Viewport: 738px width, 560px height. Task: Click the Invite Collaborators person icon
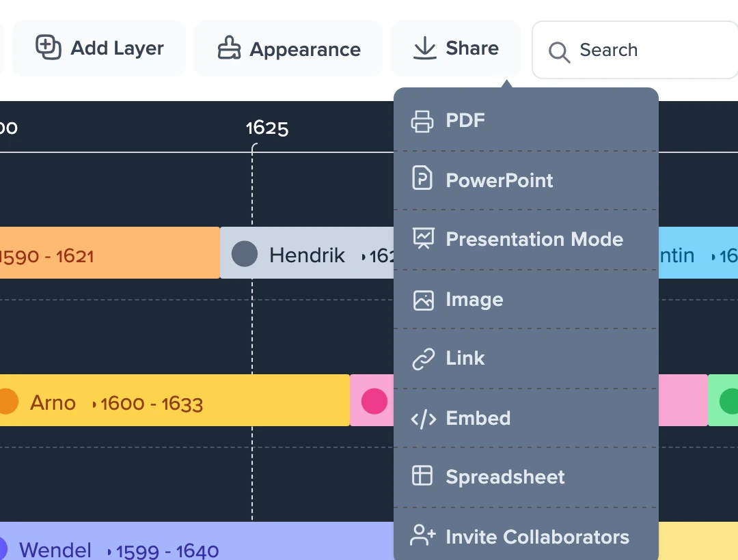coord(423,535)
